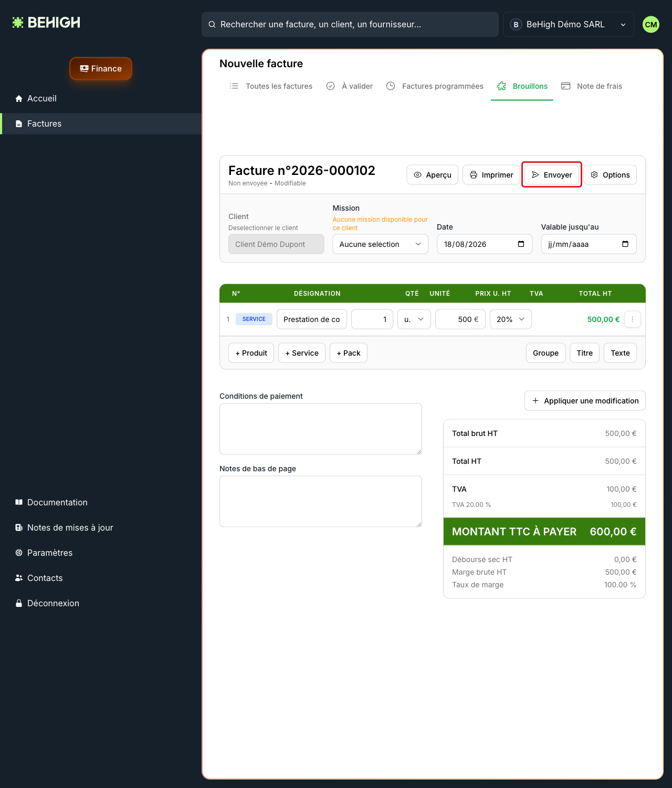The height and width of the screenshot is (788, 672).
Task: Switch to the À valider tab
Action: point(349,86)
